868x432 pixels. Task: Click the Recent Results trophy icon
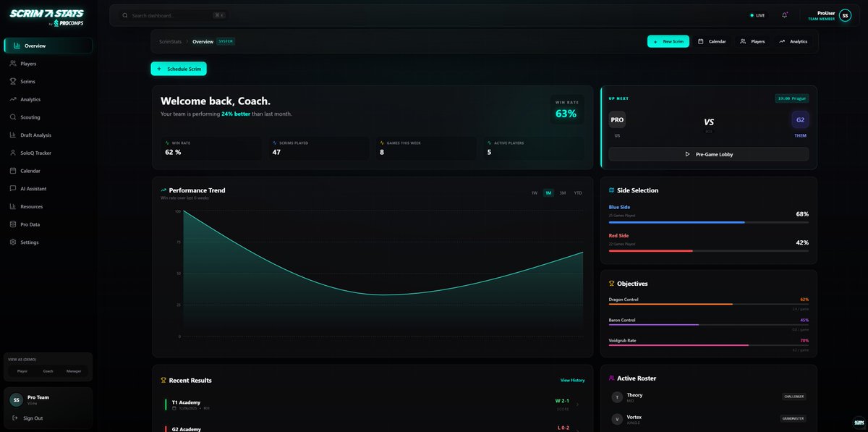[163, 380]
